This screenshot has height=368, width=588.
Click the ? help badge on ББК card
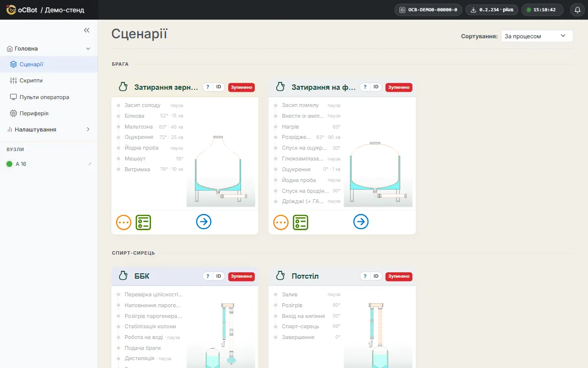point(208,276)
